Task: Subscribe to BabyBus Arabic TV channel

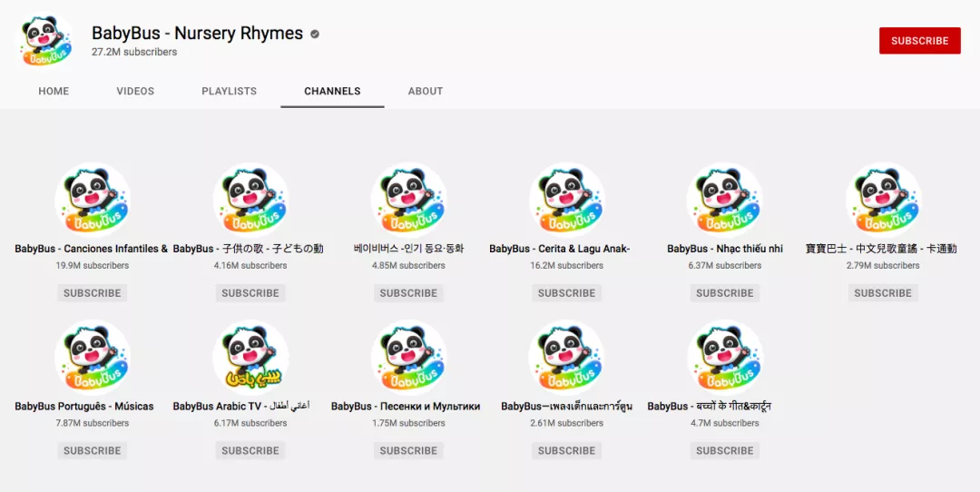Action: tap(250, 450)
